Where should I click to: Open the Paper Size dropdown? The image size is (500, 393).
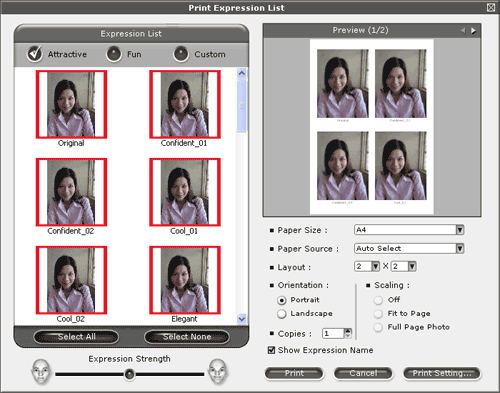[x=460, y=230]
